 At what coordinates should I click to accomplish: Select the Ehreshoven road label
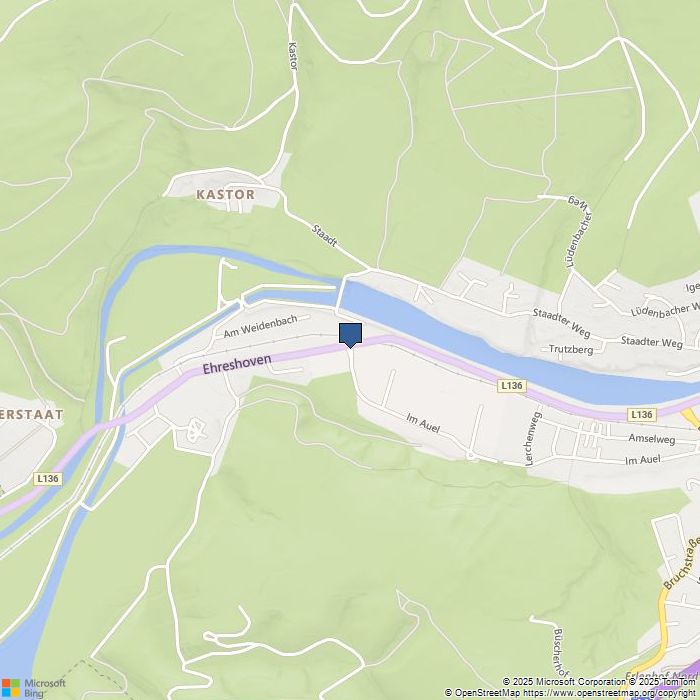coord(237,364)
